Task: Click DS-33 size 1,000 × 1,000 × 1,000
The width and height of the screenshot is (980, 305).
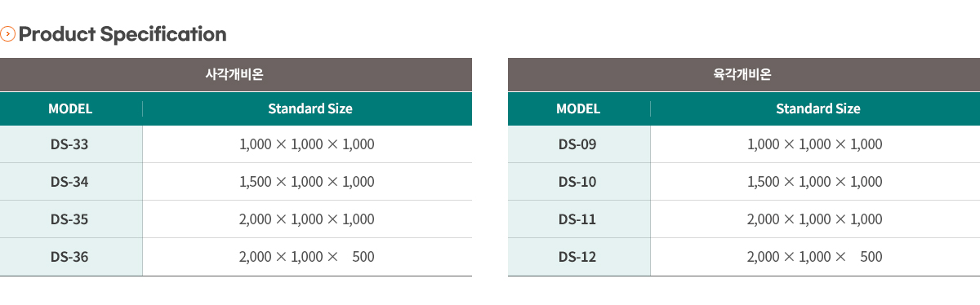Action: coord(308,144)
